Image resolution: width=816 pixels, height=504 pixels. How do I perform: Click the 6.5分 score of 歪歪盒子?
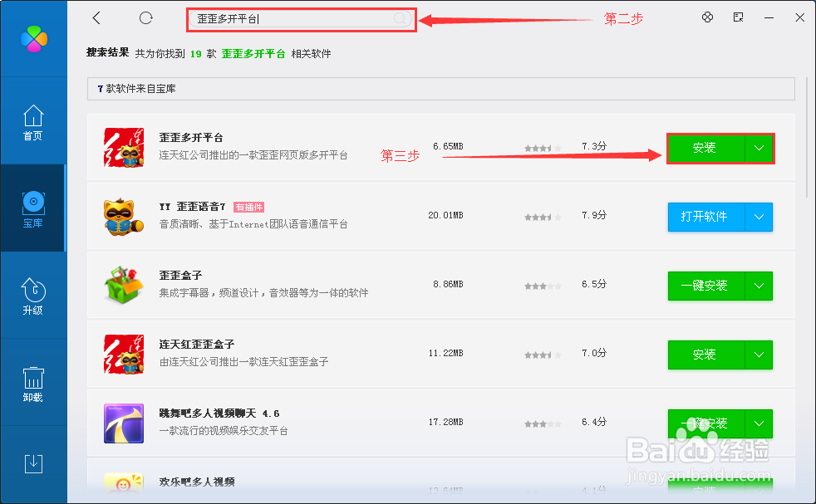click(x=594, y=284)
